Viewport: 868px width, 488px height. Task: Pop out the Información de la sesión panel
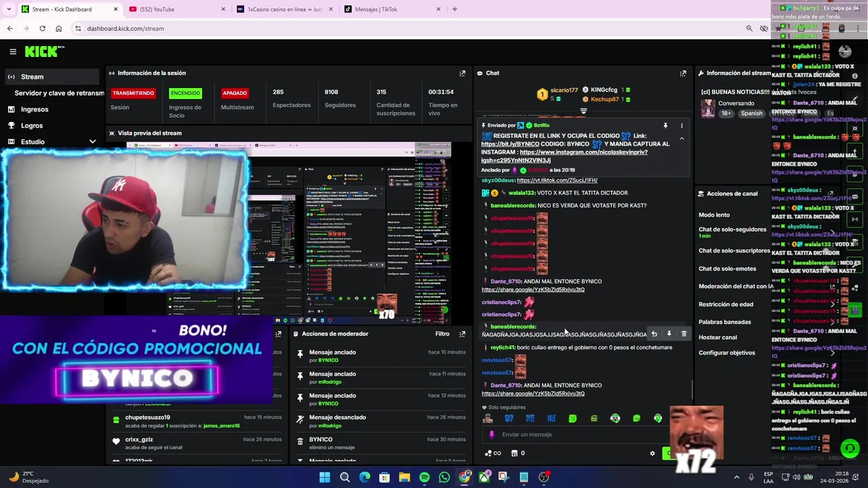[x=462, y=73]
